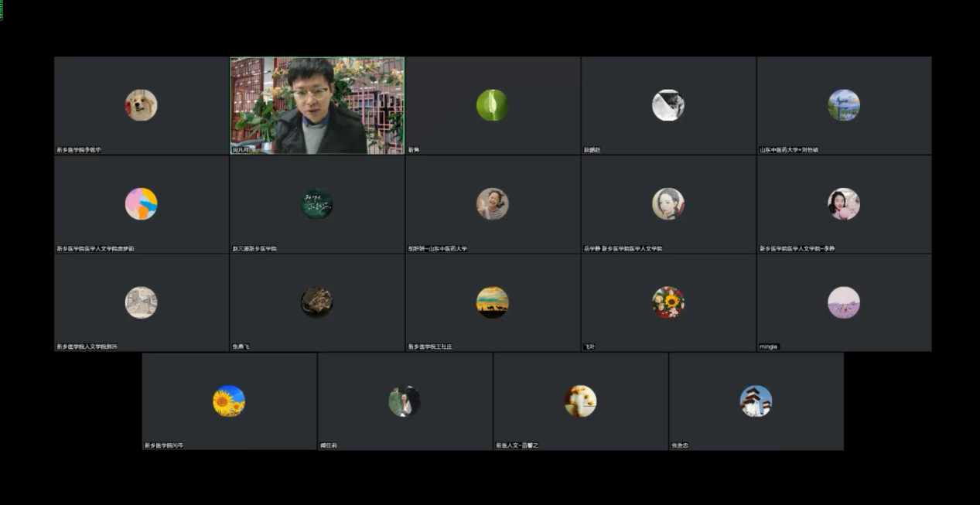Click the white flowers avatar in bottom row
Viewport: 980px width, 505px height.
pyautogui.click(x=580, y=401)
